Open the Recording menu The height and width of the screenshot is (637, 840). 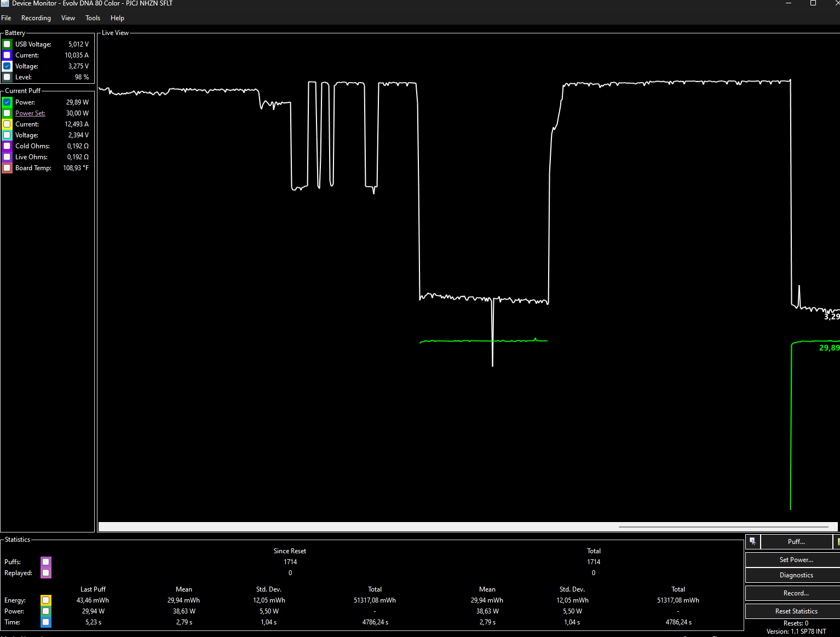(x=36, y=18)
